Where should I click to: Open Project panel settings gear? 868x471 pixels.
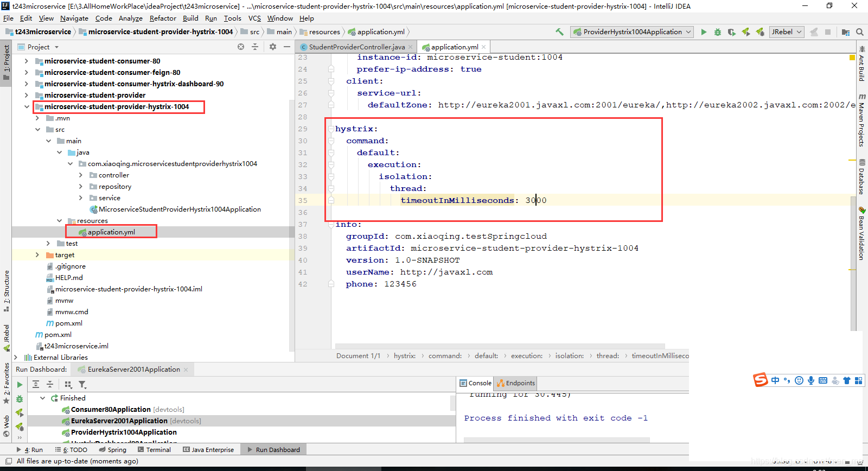click(x=273, y=47)
